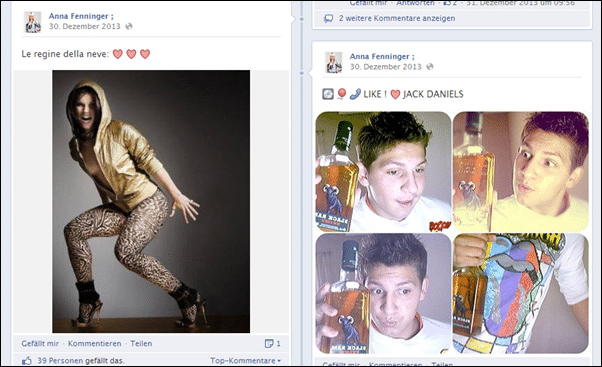Click balloon emoji in right post text
This screenshot has width=602, height=367.
click(x=341, y=94)
